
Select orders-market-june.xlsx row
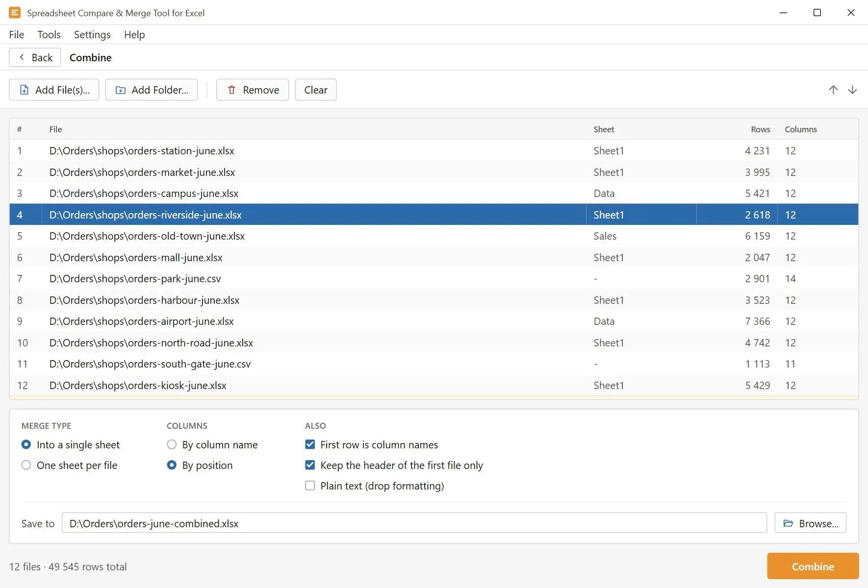tap(434, 172)
